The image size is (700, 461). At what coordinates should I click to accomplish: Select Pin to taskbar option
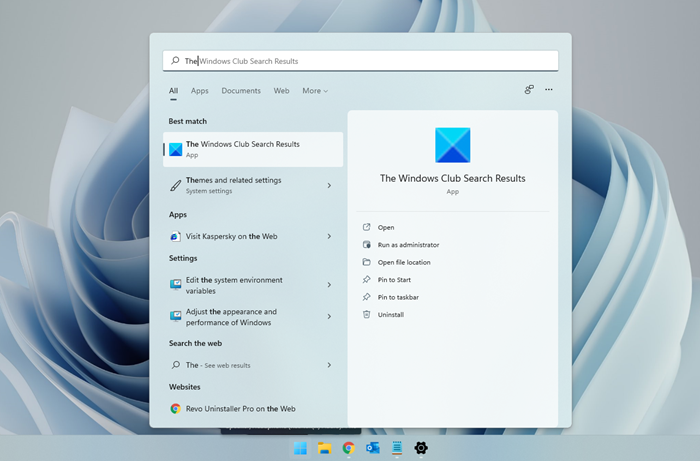(398, 297)
